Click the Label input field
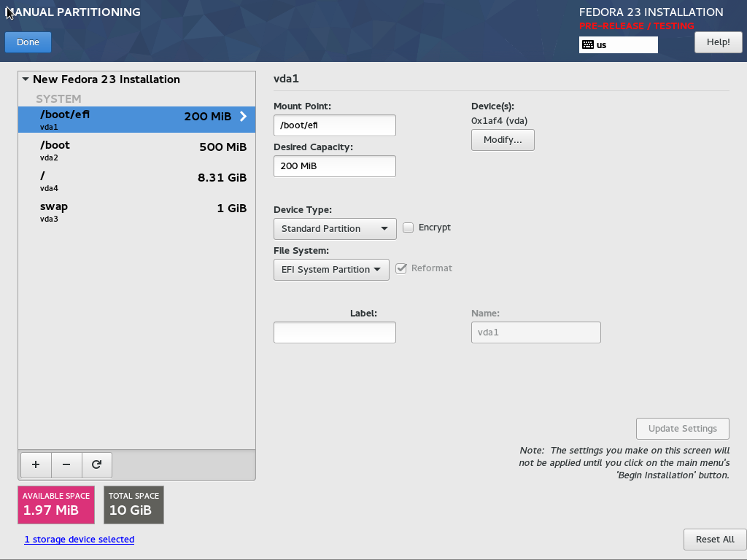 (x=334, y=332)
